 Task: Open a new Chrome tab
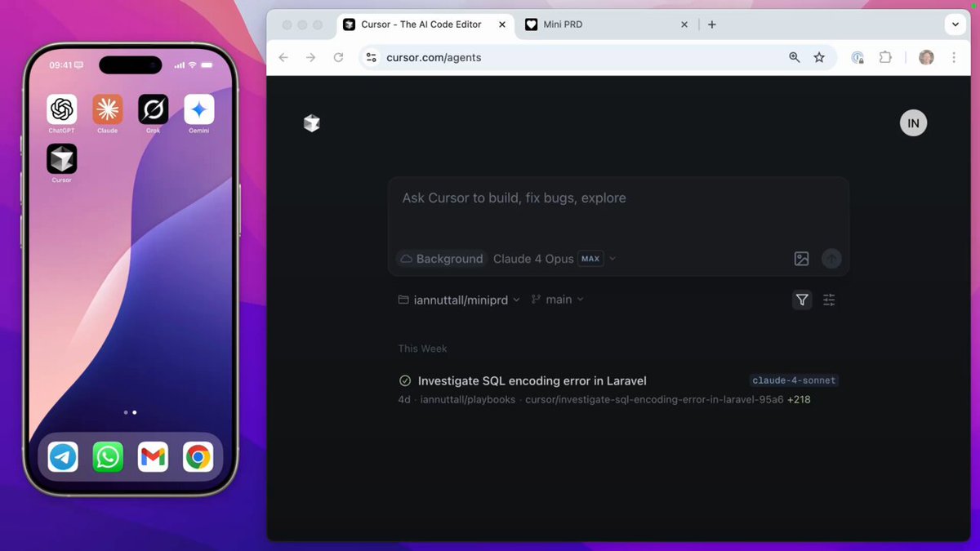pos(712,24)
